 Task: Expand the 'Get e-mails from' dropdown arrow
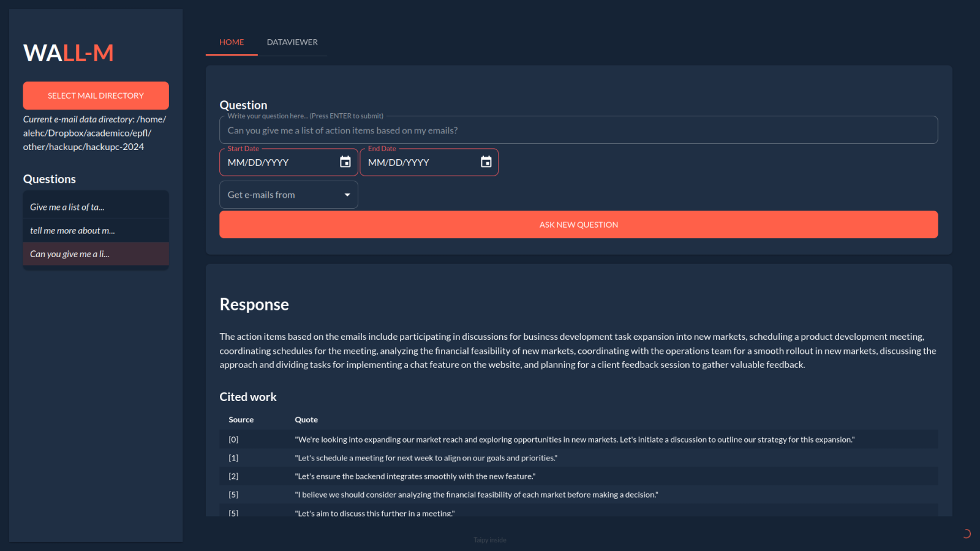(347, 195)
